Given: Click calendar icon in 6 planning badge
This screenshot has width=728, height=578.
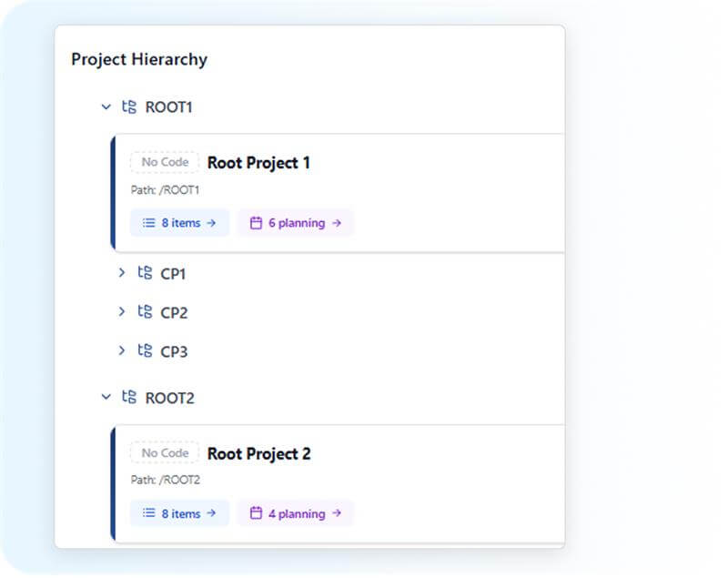Looking at the screenshot, I should point(256,223).
